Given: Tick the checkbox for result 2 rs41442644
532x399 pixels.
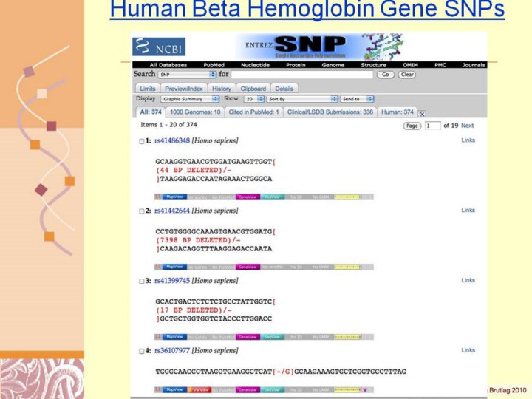Looking at the screenshot, I should click(x=143, y=211).
